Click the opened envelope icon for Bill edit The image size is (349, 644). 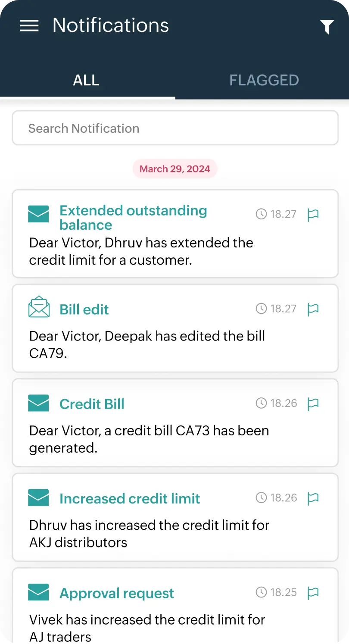pyautogui.click(x=39, y=307)
